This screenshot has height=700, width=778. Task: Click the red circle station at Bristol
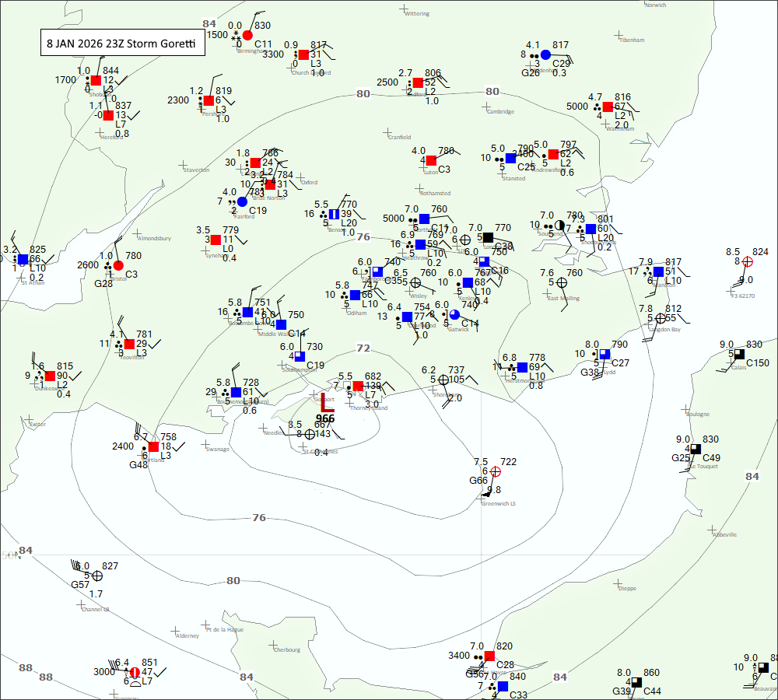(118, 265)
